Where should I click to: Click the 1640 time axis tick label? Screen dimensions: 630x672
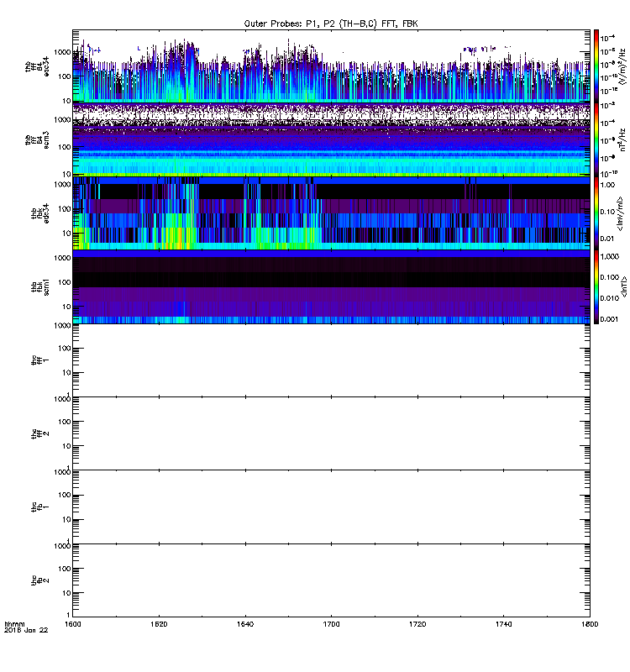tap(245, 625)
